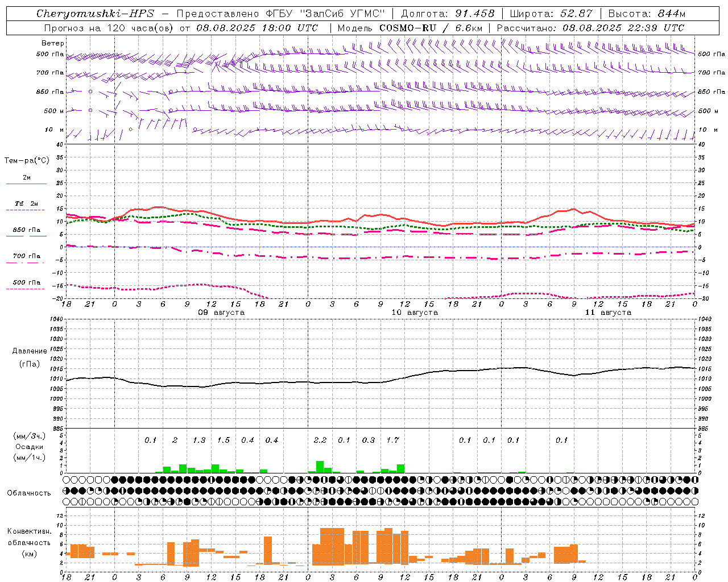Click the provider text ФГБУ "ЗапСиб УГМС"
Image resolution: width=728 pixels, height=582 pixels.
pyautogui.click(x=325, y=14)
